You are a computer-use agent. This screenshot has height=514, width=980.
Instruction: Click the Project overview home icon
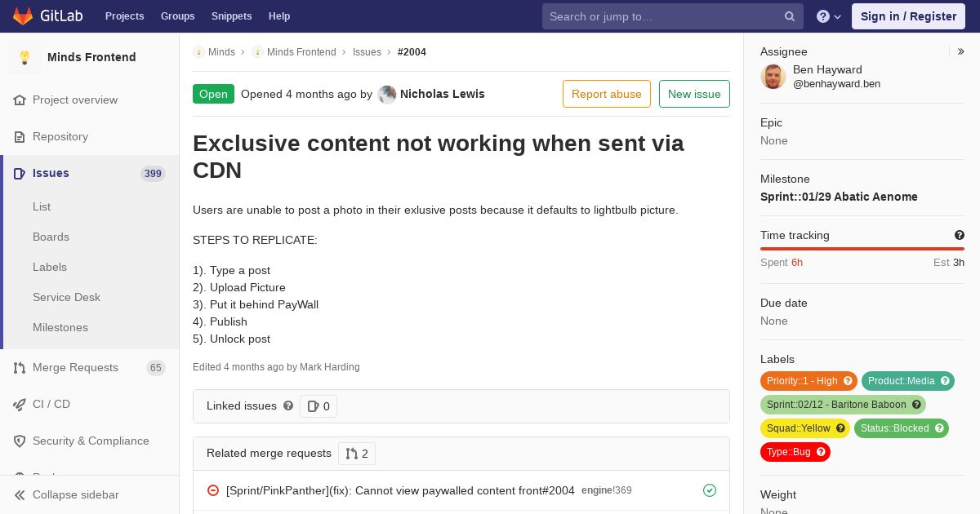20,100
